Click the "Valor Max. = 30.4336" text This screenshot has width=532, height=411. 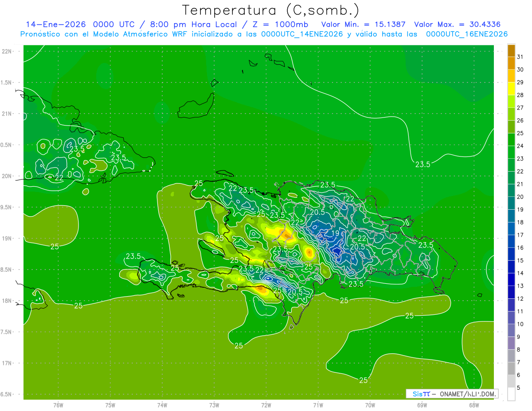click(x=457, y=24)
